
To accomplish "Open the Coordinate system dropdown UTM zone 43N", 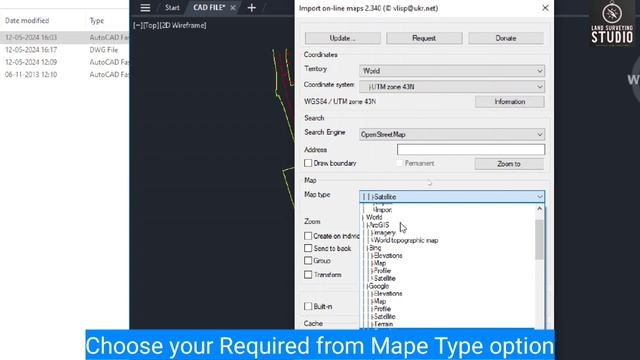I will coord(452,87).
